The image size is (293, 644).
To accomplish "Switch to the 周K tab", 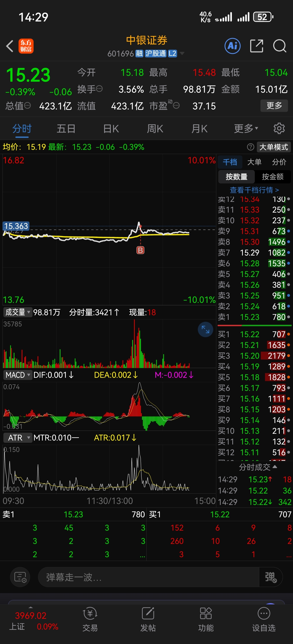I will pos(155,129).
